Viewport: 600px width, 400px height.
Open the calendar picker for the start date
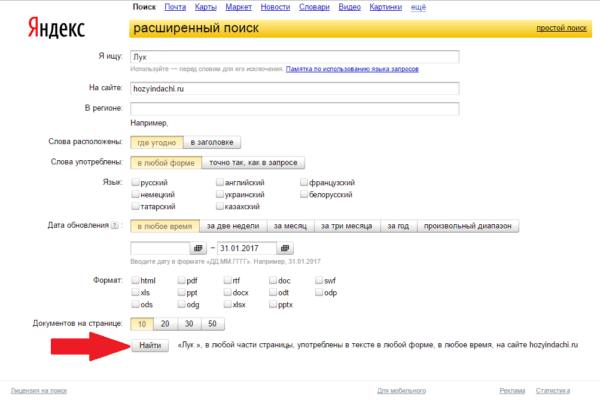(x=197, y=247)
